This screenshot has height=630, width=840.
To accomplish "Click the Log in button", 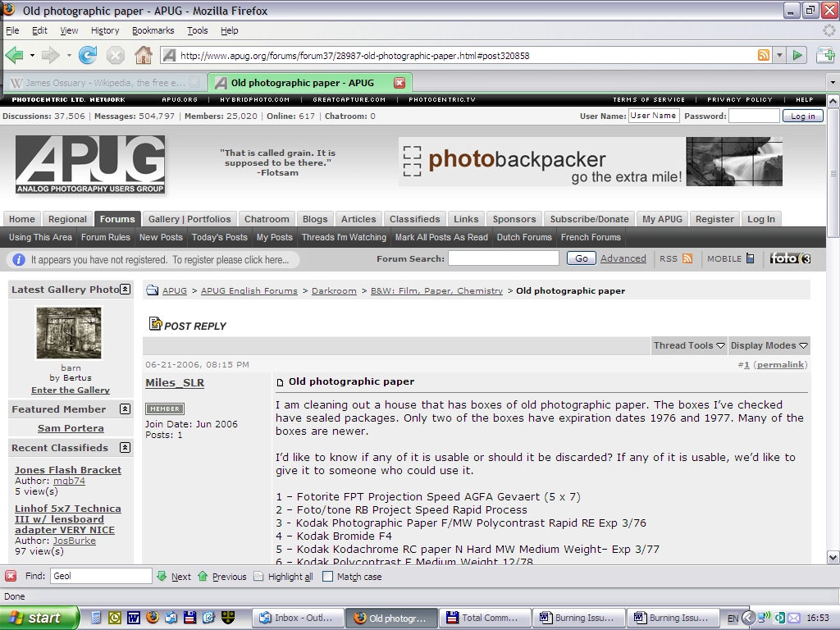I will pos(802,116).
